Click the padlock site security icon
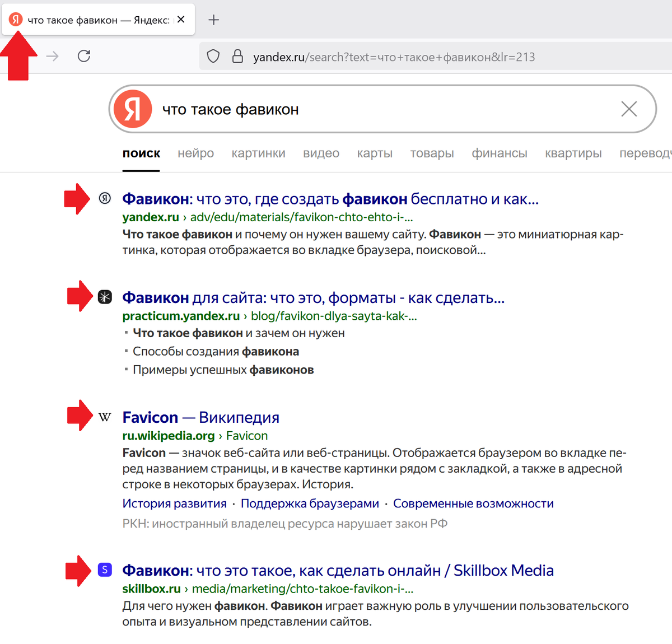 237,57
